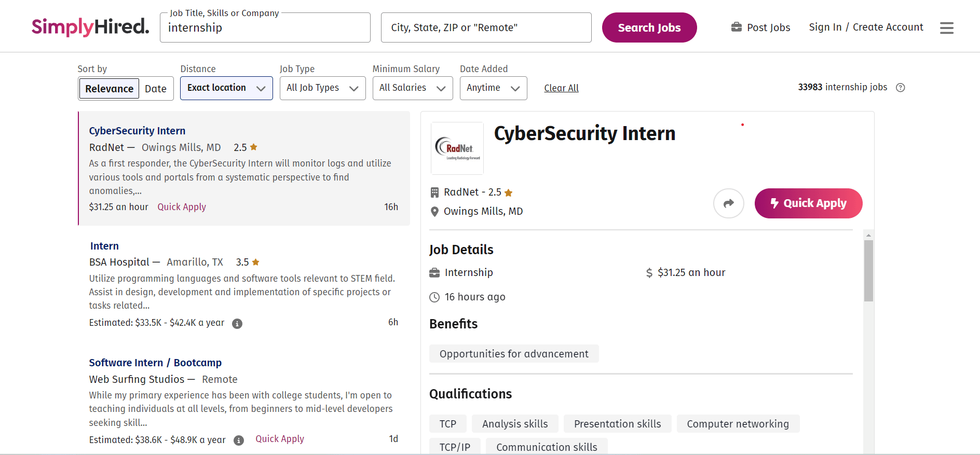Click the scroll-up arrow in job details
This screenshot has width=980, height=455.
868,236
